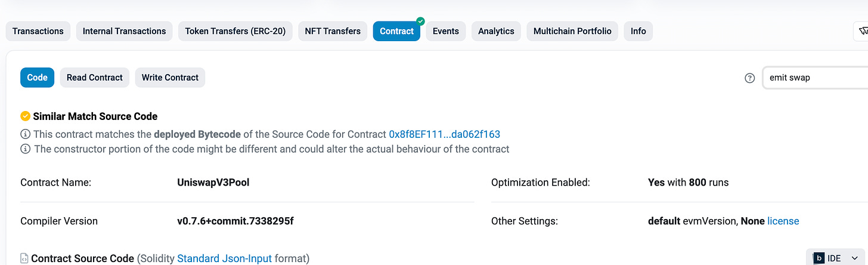Click the green verified checkmark on Contract tab
Screen dimensions: 868x265
[x=420, y=21]
